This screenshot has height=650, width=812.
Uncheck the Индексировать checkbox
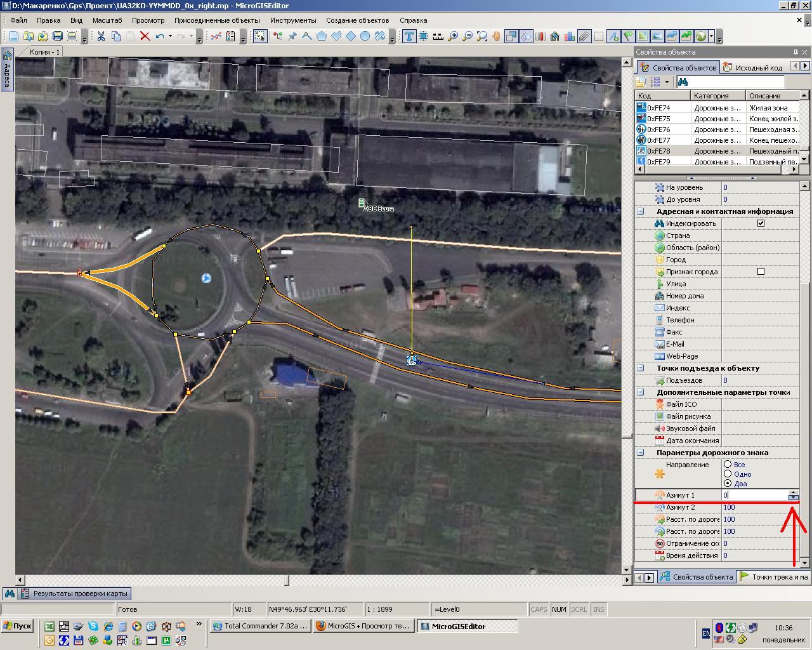point(761,223)
